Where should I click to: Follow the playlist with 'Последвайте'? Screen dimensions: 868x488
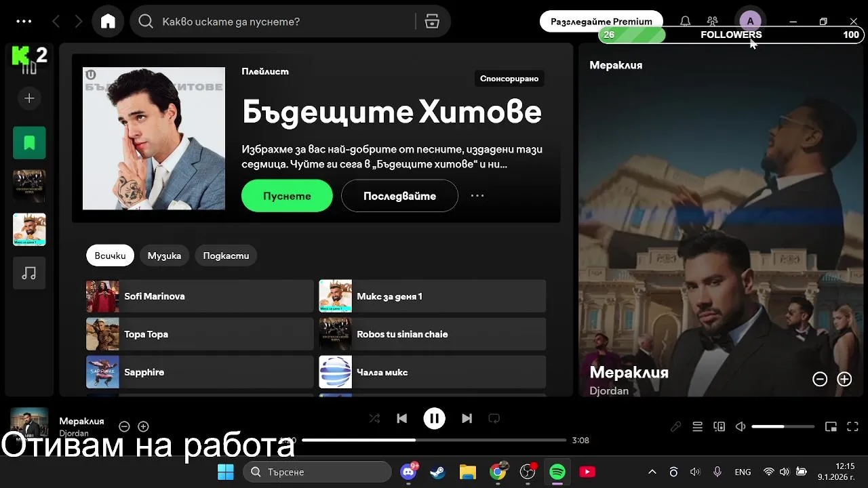click(399, 196)
